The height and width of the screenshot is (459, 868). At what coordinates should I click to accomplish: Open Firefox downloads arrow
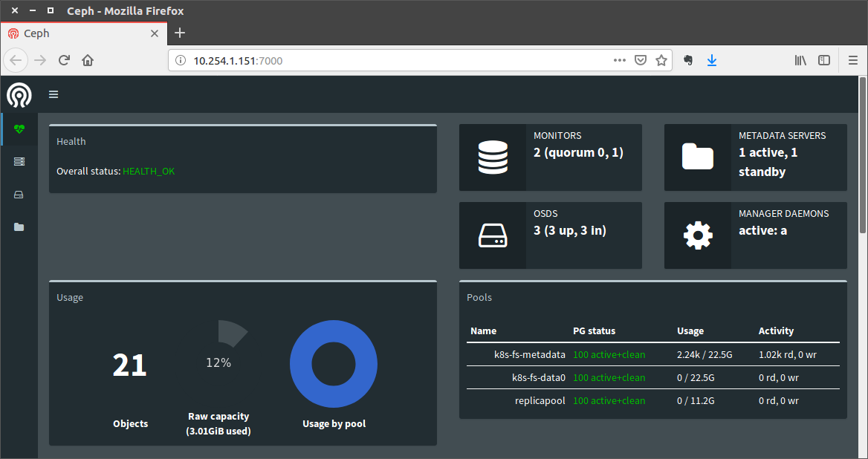tap(712, 60)
